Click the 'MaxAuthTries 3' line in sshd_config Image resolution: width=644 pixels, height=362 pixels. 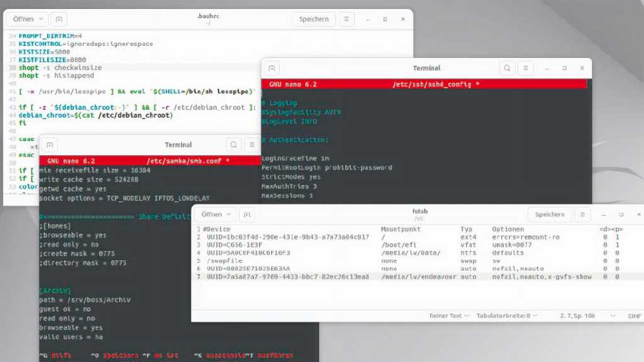[x=289, y=186]
